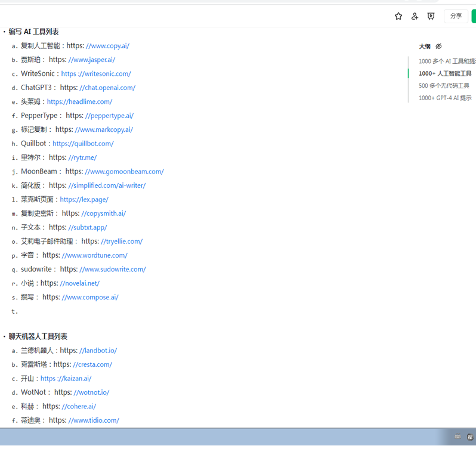Screen dimensions: 476x452
Task: Click the list label 标记复制
Action: click(33, 129)
